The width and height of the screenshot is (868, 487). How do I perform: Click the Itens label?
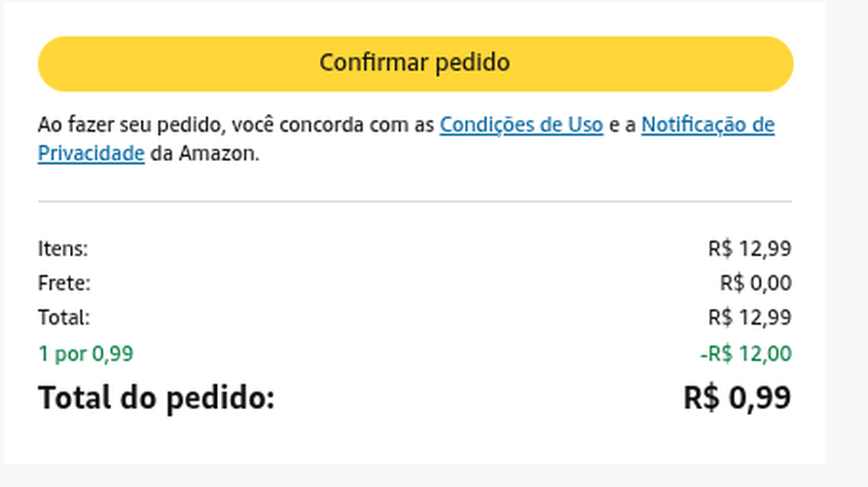pyautogui.click(x=63, y=248)
